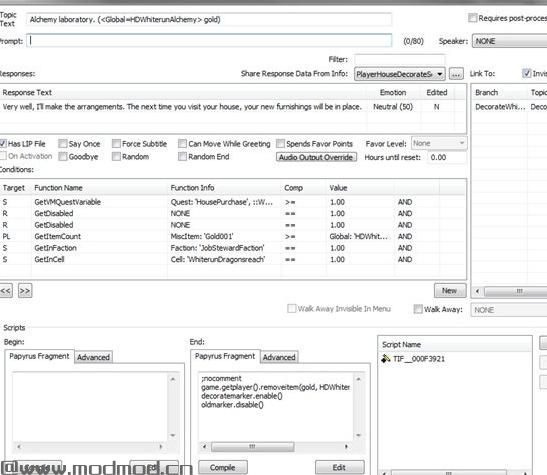This screenshot has height=475, width=547.
Task: Click the Function Info column header
Action: 224,188
